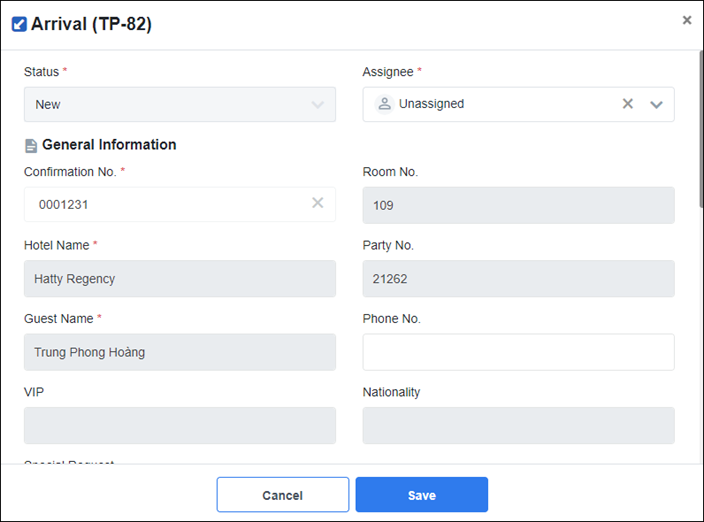Screen dimensions: 704x522
Task: Click the empty VIP field
Action: 180,425
